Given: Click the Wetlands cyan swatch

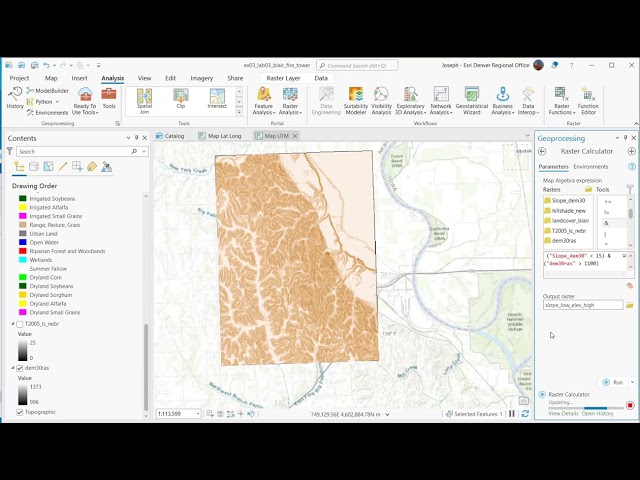Looking at the screenshot, I should point(23,260).
